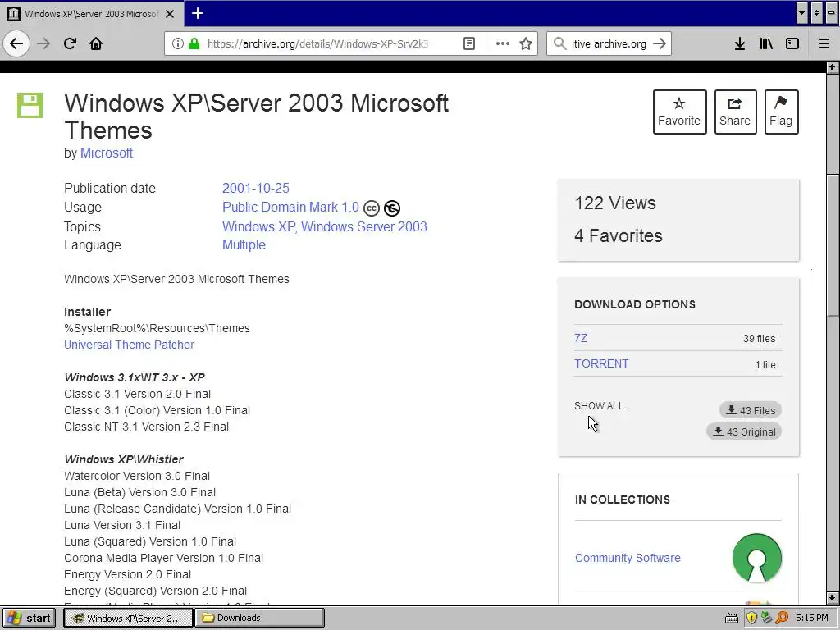Image resolution: width=840 pixels, height=630 pixels.
Task: Click 'Luna Version 3.1 Final' line
Action: coord(122,525)
